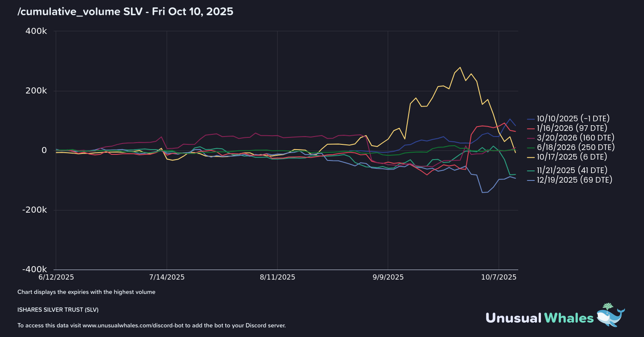Select the 7/14/2025 x-axis date label

pos(167,277)
